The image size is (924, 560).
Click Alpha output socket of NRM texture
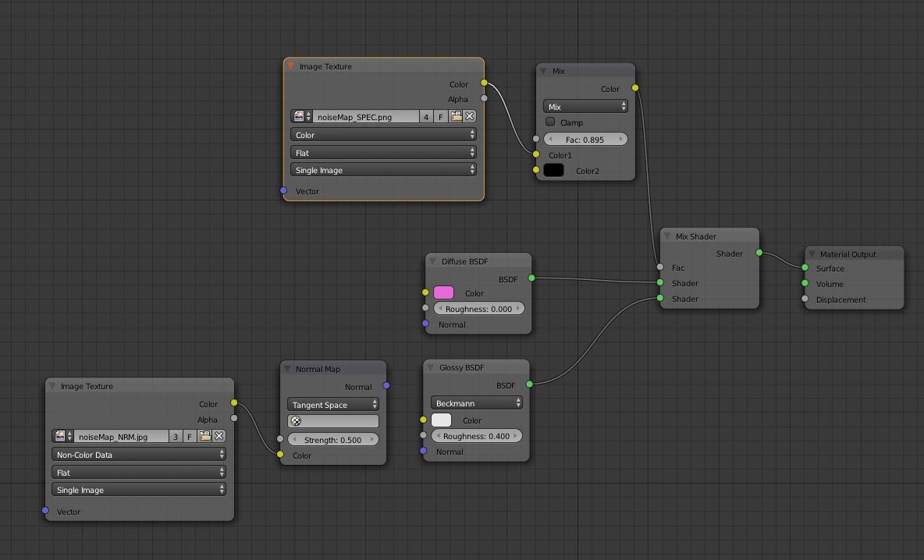[x=234, y=418]
